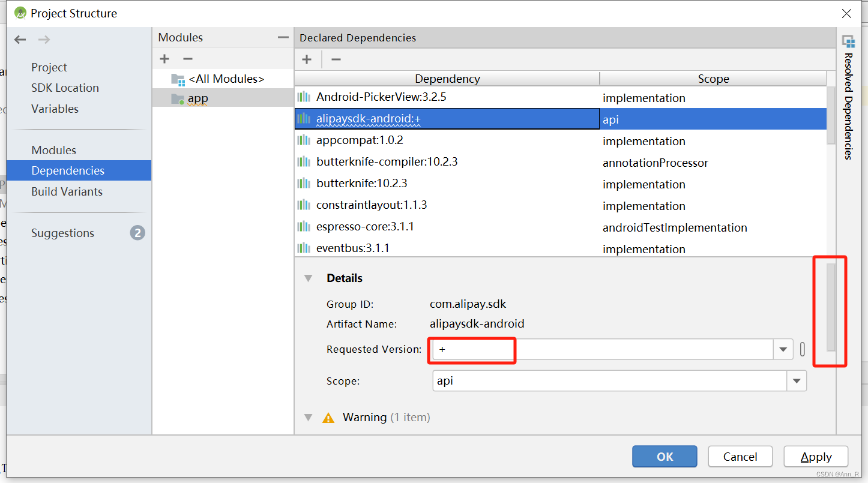This screenshot has height=483, width=868.
Task: Click the Apply button
Action: click(x=816, y=457)
